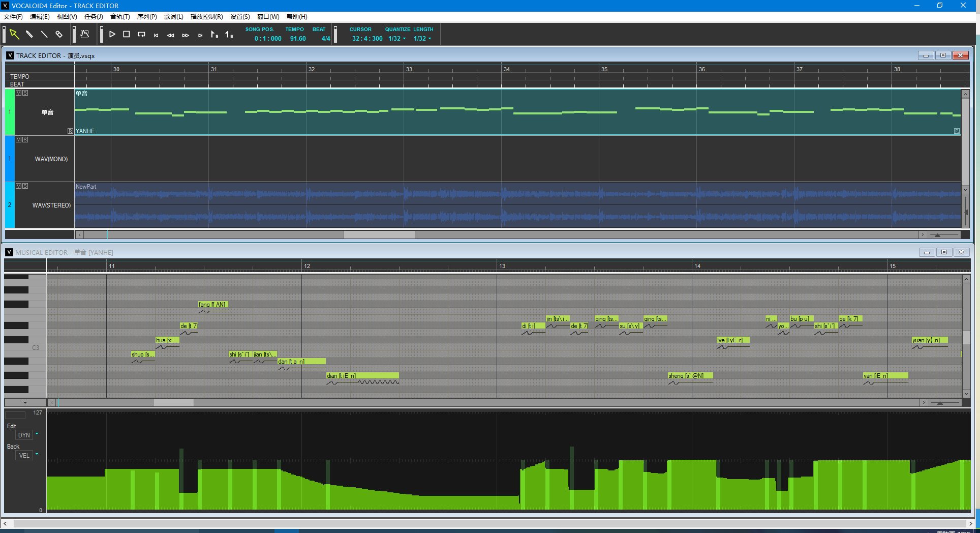Click the BEAT value 4/4
The height and width of the screenshot is (533, 980).
(x=326, y=39)
